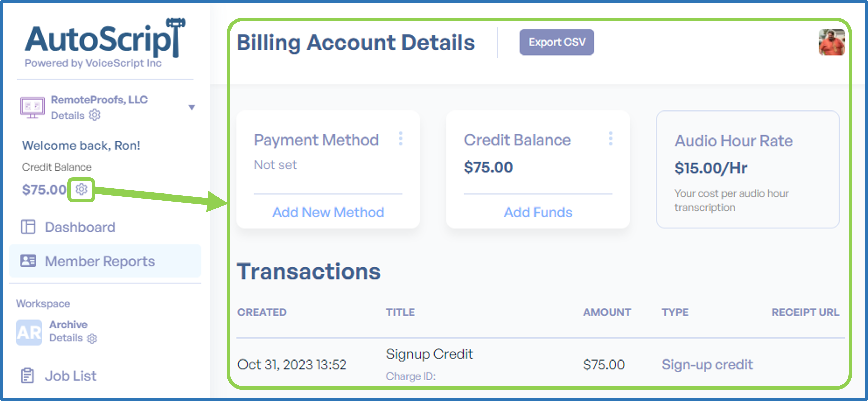This screenshot has width=868, height=401.
Task: Open the user profile avatar
Action: point(832,42)
